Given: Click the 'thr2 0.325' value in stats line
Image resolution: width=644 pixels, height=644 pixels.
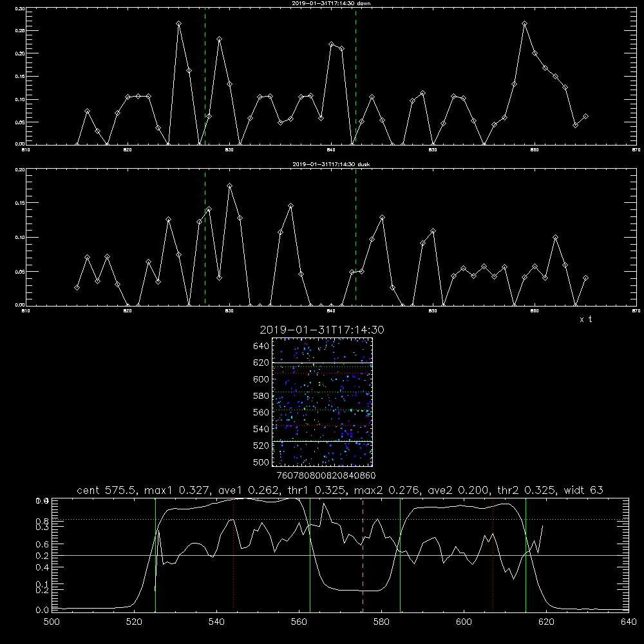Looking at the screenshot, I should point(527,490).
